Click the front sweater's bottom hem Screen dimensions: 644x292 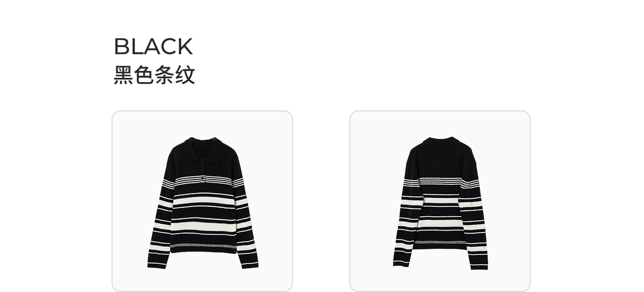pyautogui.click(x=203, y=249)
